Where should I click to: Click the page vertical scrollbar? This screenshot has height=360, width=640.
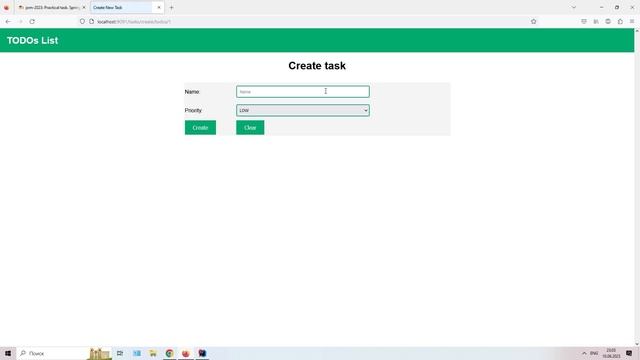[637, 188]
